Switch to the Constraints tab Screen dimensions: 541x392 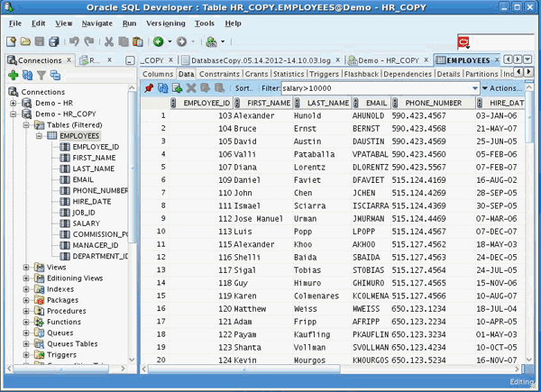point(219,74)
